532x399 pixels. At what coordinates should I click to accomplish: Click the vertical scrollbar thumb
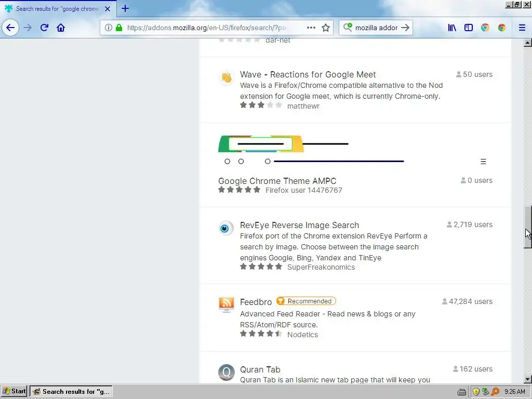pos(528,228)
